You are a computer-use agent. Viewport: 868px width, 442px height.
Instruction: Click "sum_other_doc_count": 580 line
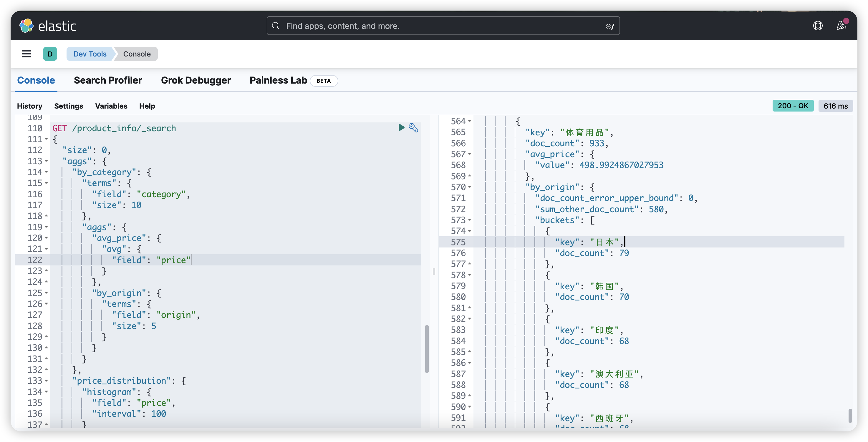click(x=602, y=209)
